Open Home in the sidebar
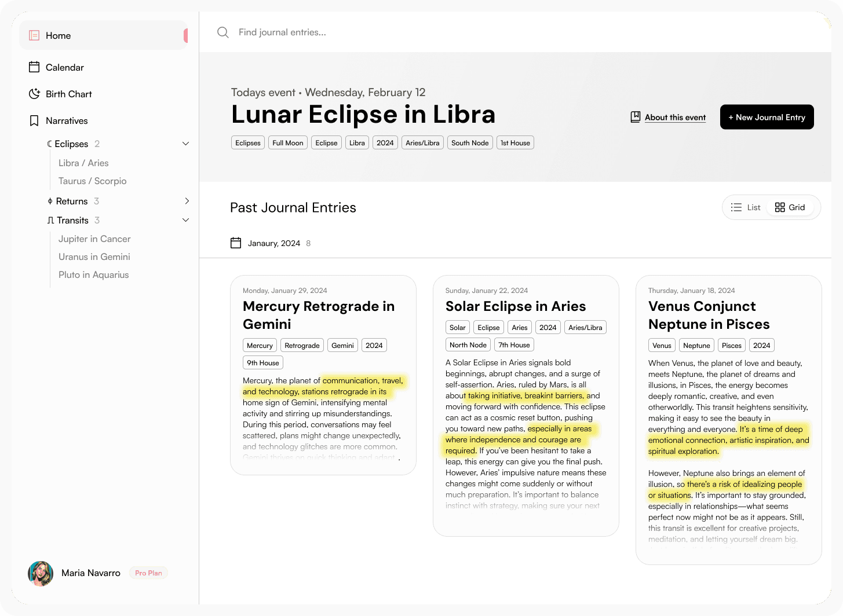The height and width of the screenshot is (616, 843). point(103,35)
